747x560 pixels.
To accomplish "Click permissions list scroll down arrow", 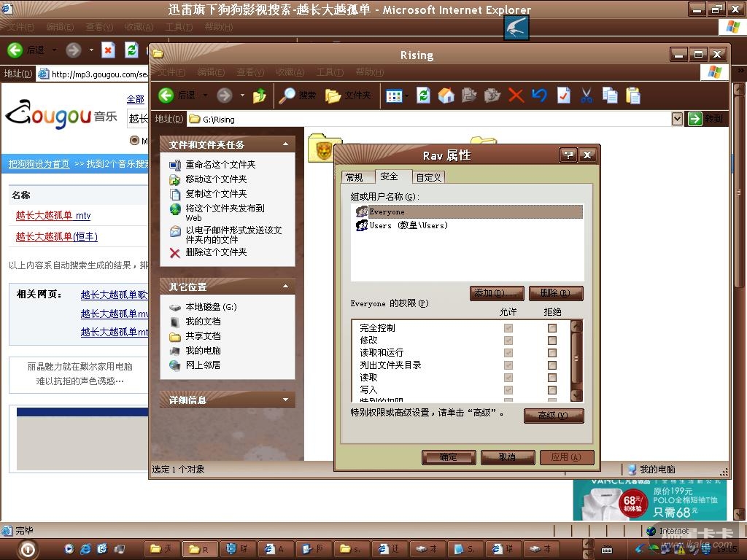I will tap(576, 394).
